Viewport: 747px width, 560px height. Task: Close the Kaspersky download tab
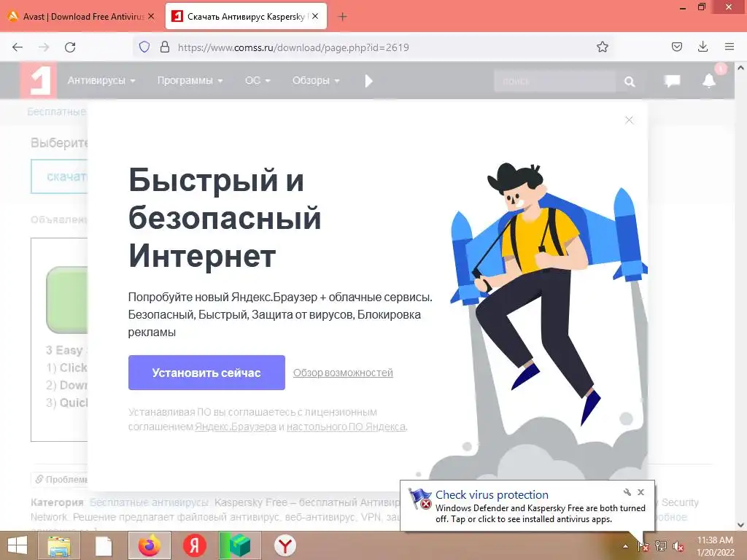point(315,16)
